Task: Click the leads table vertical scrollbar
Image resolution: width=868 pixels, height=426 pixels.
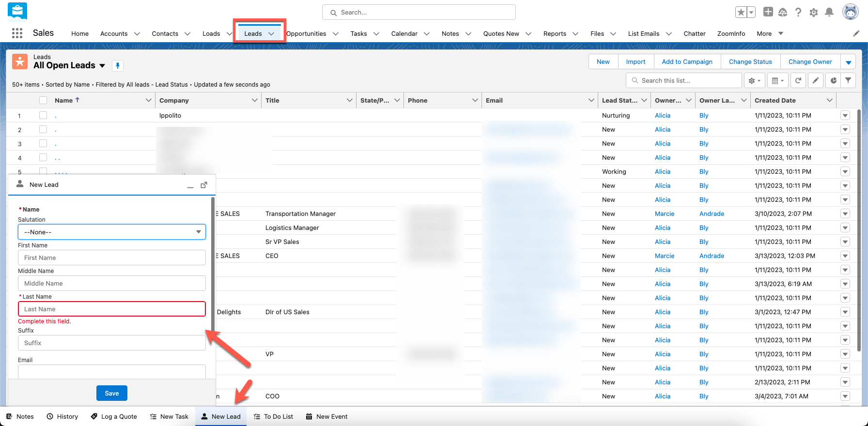Action: click(859, 230)
